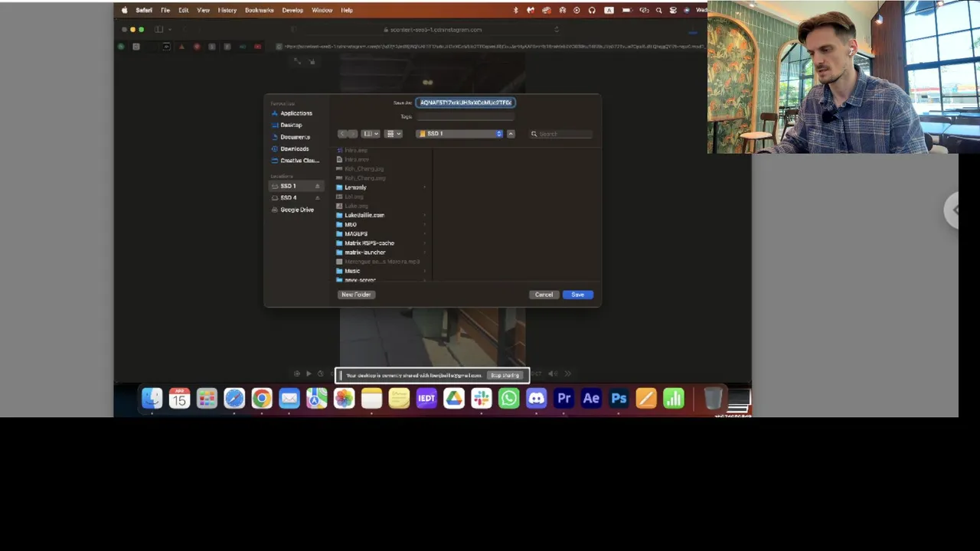Viewport: 980px width, 551px height.
Task: Toggle the Safari sidebar button
Action: click(x=159, y=30)
